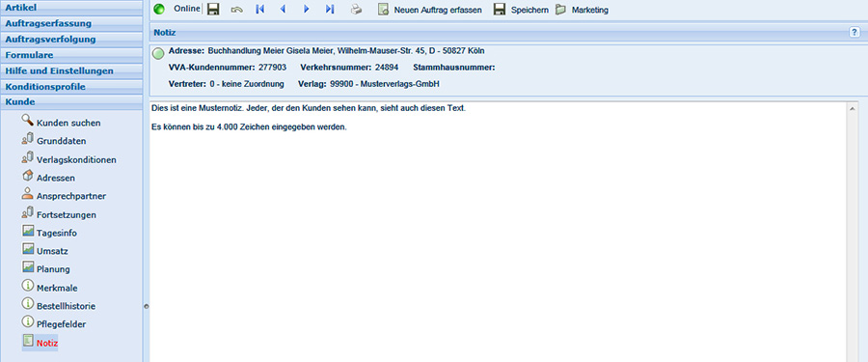This screenshot has width=868, height=362.
Task: Expand the Auftragserfassung section
Action: tap(70, 23)
